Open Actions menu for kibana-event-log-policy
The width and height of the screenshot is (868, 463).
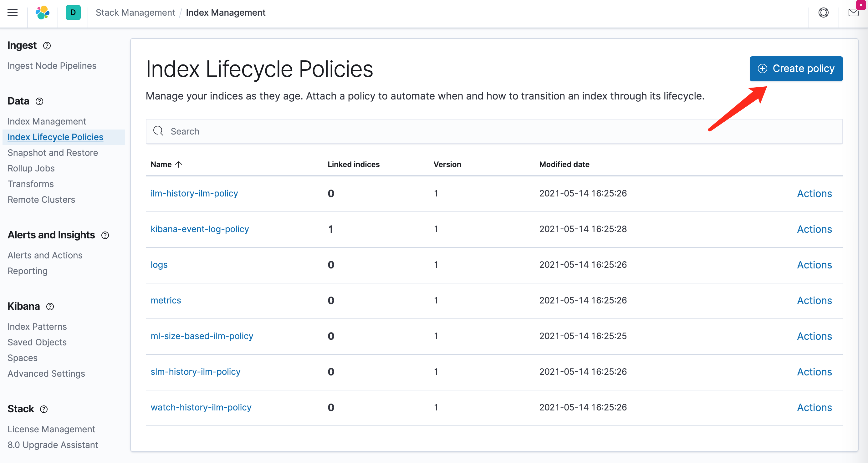pyautogui.click(x=814, y=229)
